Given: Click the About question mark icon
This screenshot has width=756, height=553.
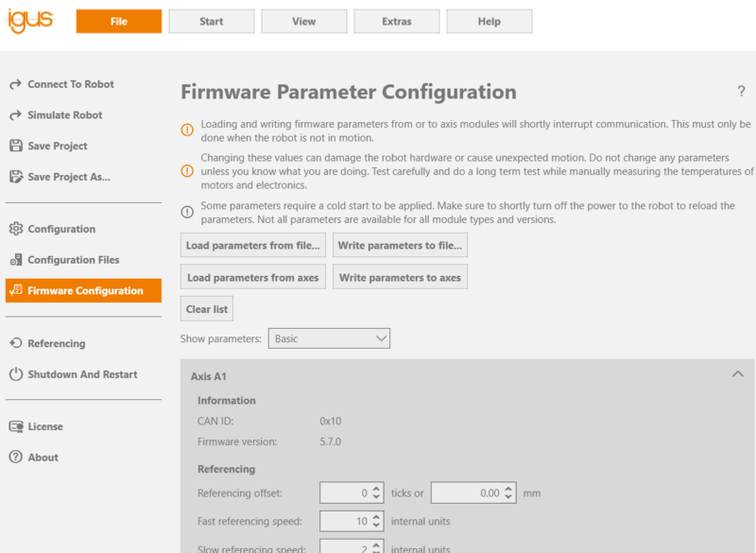Looking at the screenshot, I should tap(16, 458).
